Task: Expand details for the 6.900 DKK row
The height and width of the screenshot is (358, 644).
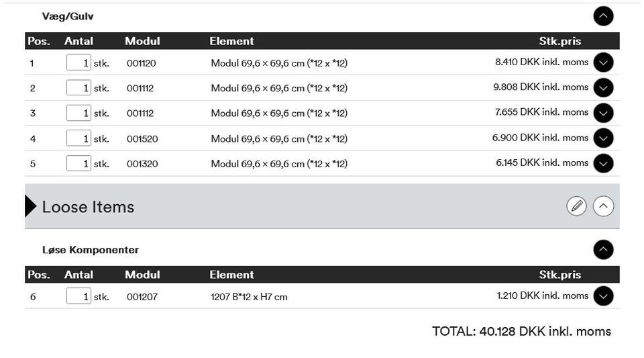Action: coord(603,138)
